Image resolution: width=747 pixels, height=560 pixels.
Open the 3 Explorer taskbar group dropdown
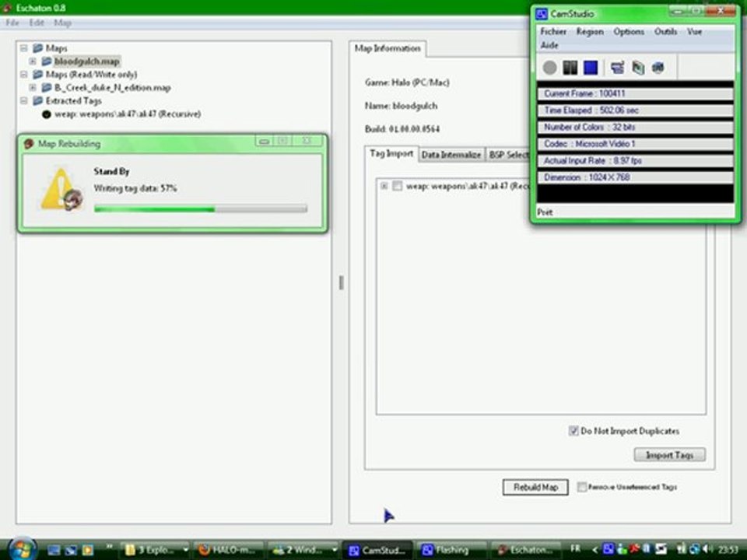click(x=185, y=550)
